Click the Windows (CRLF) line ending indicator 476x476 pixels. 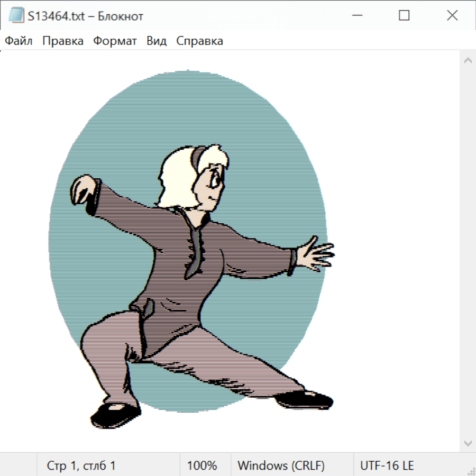click(x=281, y=466)
